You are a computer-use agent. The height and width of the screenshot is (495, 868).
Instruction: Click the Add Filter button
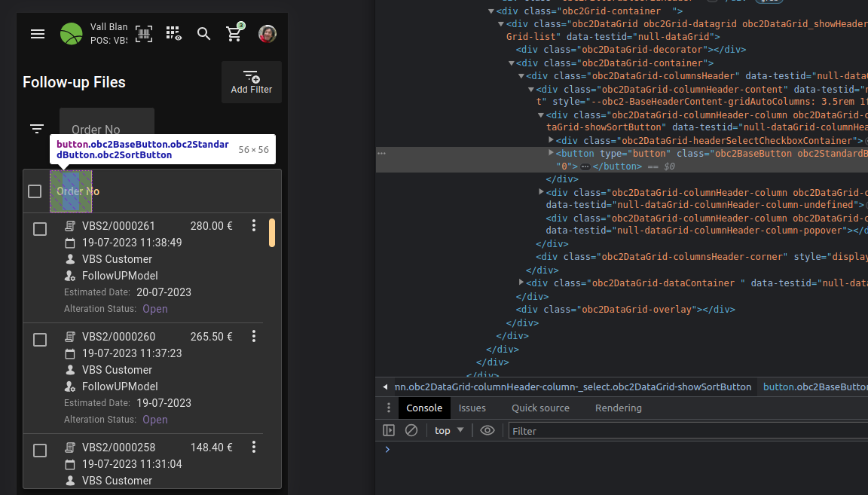[252, 82]
